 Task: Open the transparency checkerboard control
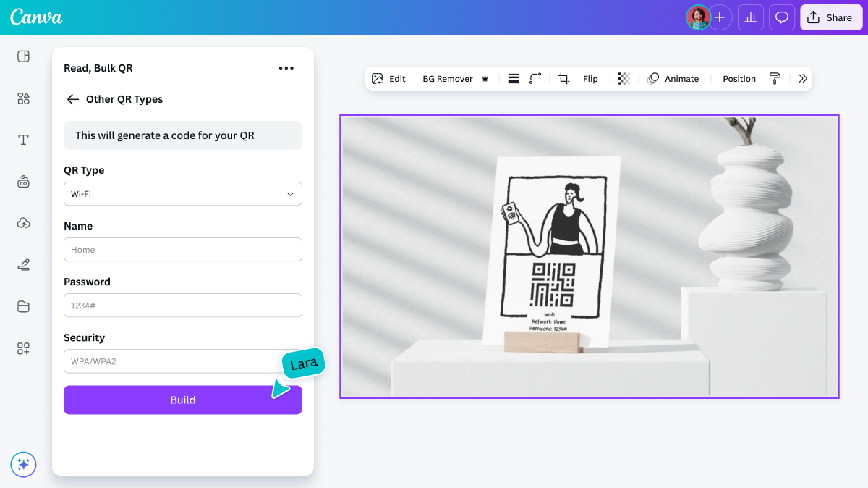(x=624, y=79)
